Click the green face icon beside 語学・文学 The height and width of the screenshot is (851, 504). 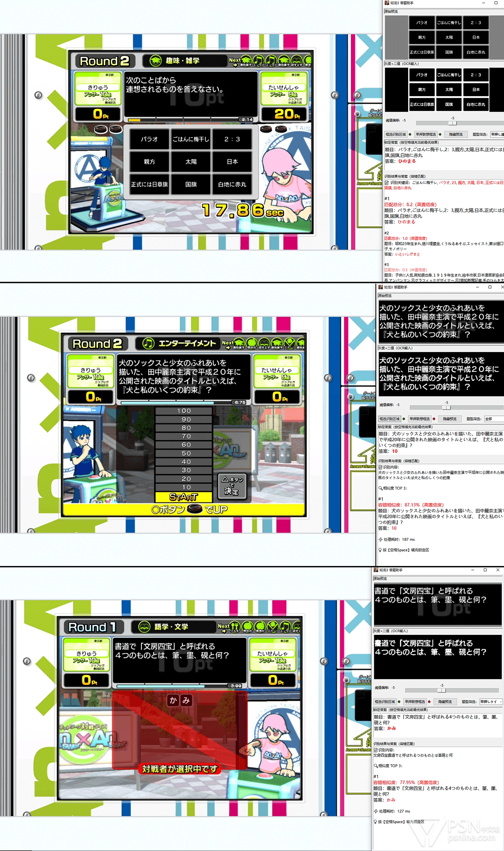(x=144, y=627)
